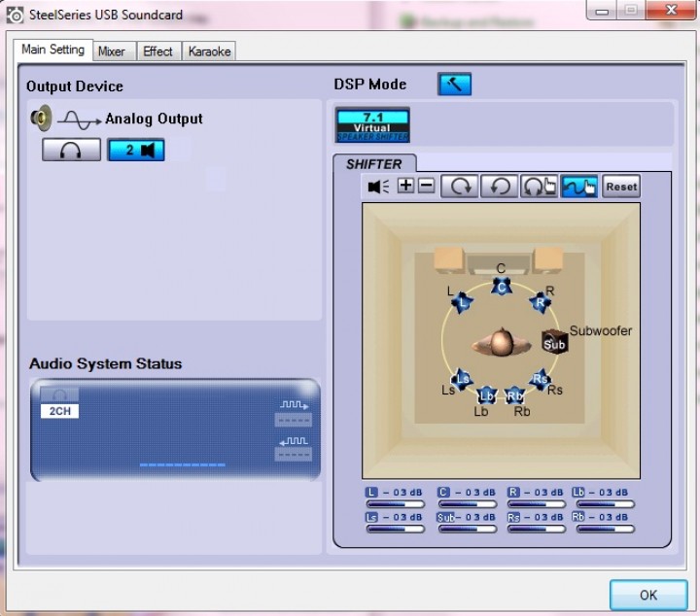Click the Center speaker in room
This screenshot has width=700, height=616.
click(x=502, y=287)
